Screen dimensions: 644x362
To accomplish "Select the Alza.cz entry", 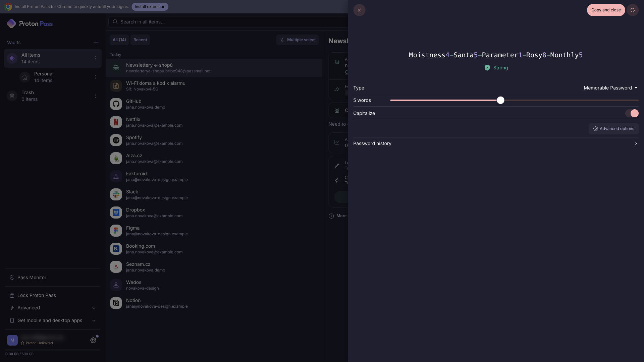I will (214, 158).
